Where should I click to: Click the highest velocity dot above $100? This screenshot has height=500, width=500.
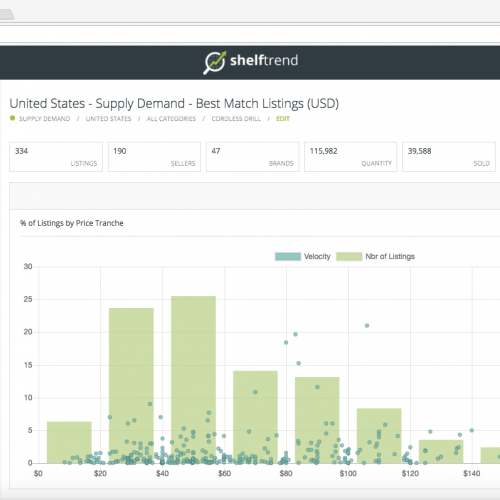click(367, 326)
